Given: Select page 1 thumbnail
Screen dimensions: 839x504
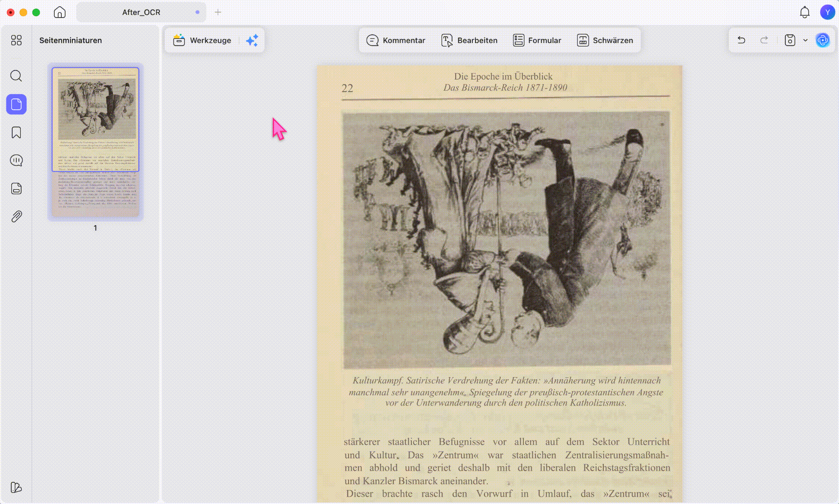Looking at the screenshot, I should pyautogui.click(x=95, y=142).
